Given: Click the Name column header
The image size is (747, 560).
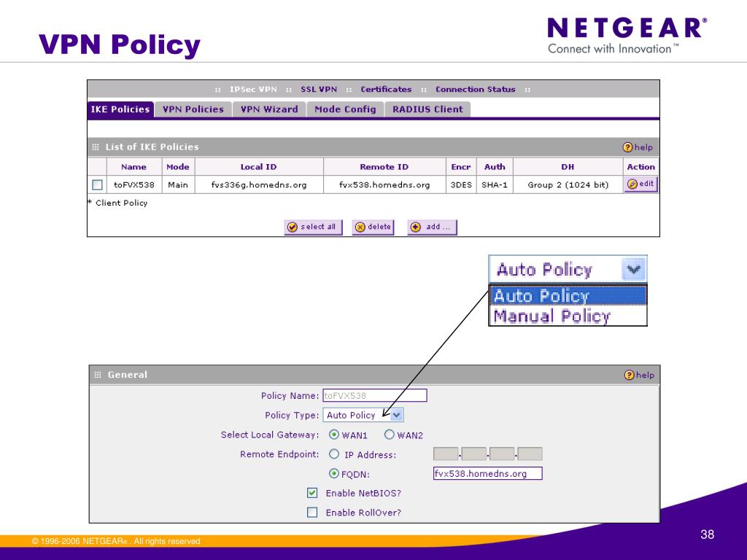Looking at the screenshot, I should (x=133, y=167).
